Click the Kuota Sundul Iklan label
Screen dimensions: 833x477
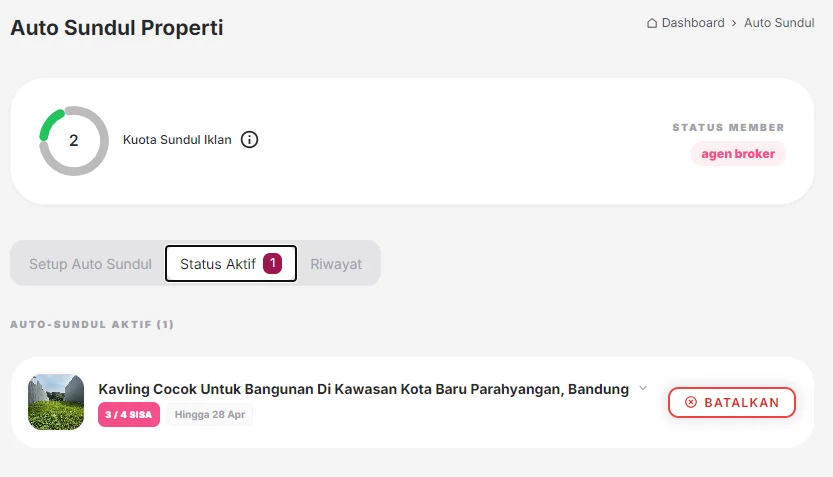point(177,140)
